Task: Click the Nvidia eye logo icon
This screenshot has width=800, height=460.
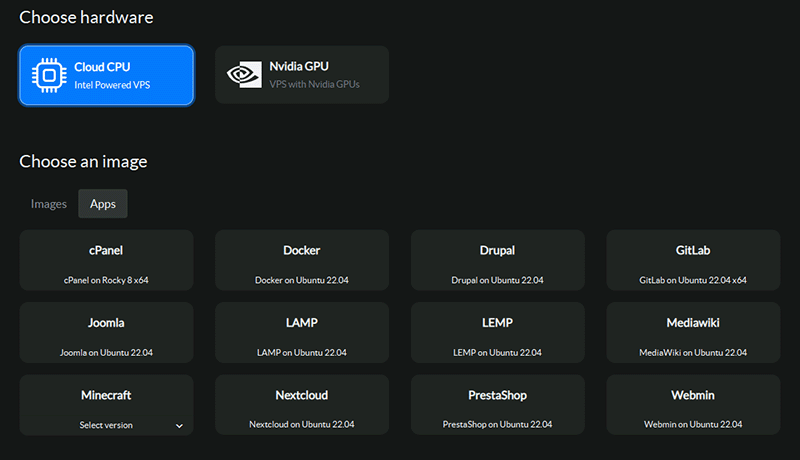Action: coord(244,75)
